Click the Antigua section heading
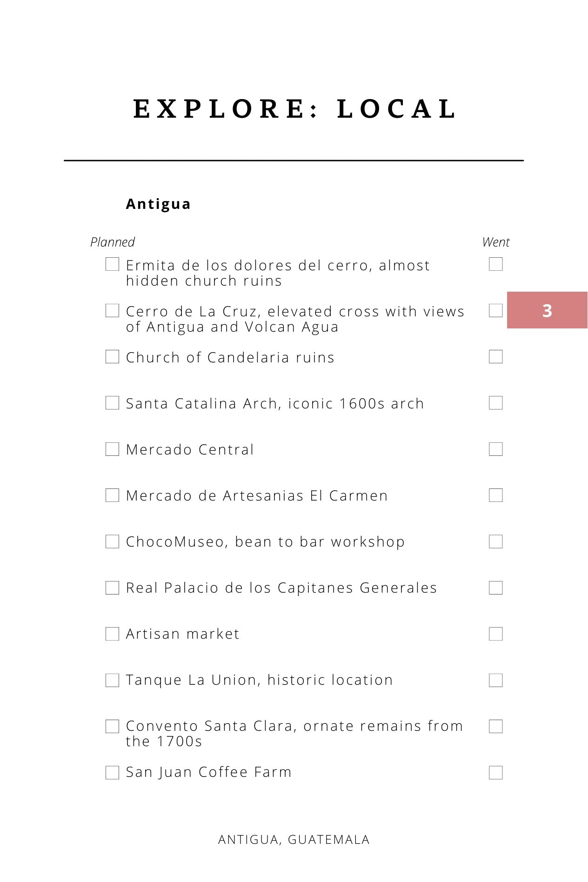588x882 pixels. [158, 204]
